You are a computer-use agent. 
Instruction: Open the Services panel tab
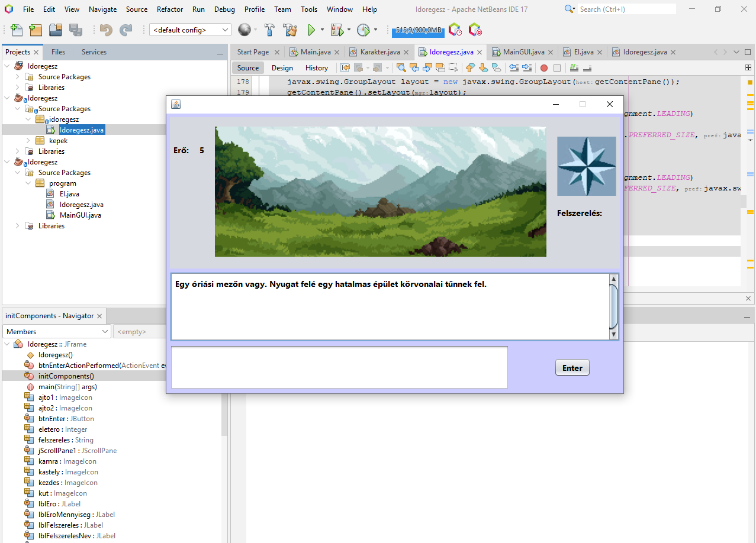(x=94, y=52)
